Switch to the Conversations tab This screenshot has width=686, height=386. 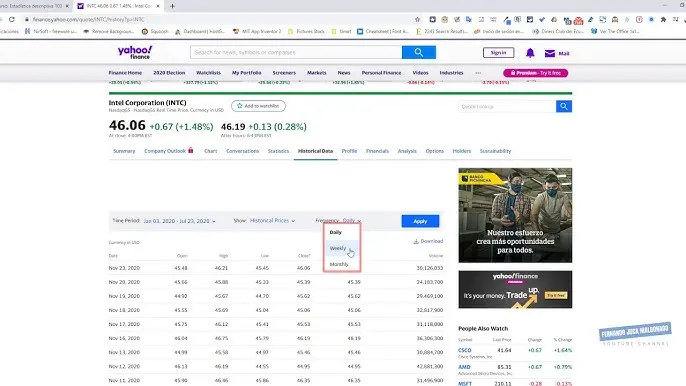pyautogui.click(x=242, y=151)
